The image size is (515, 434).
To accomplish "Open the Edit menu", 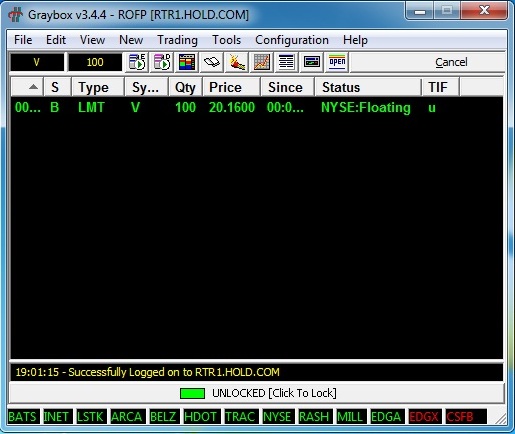I will 56,40.
